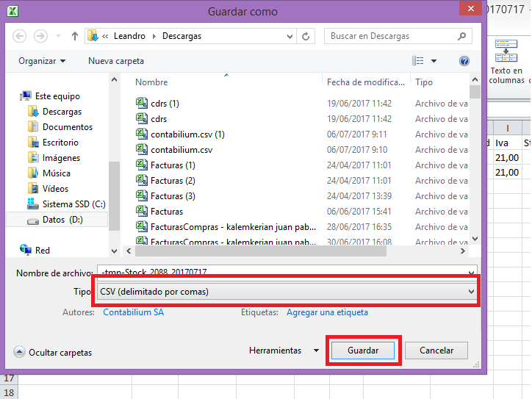Click Texto en columnas in Excel ribbon
This screenshot has width=532, height=399.
tap(506, 62)
